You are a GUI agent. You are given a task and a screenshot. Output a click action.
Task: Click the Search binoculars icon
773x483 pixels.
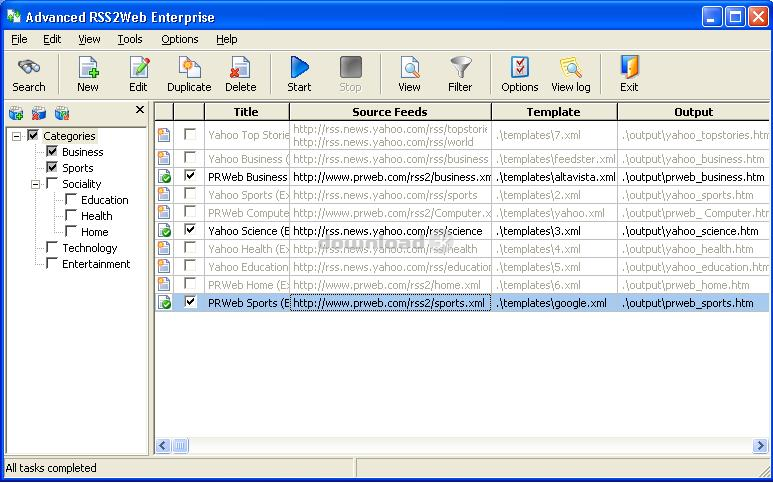(x=28, y=68)
